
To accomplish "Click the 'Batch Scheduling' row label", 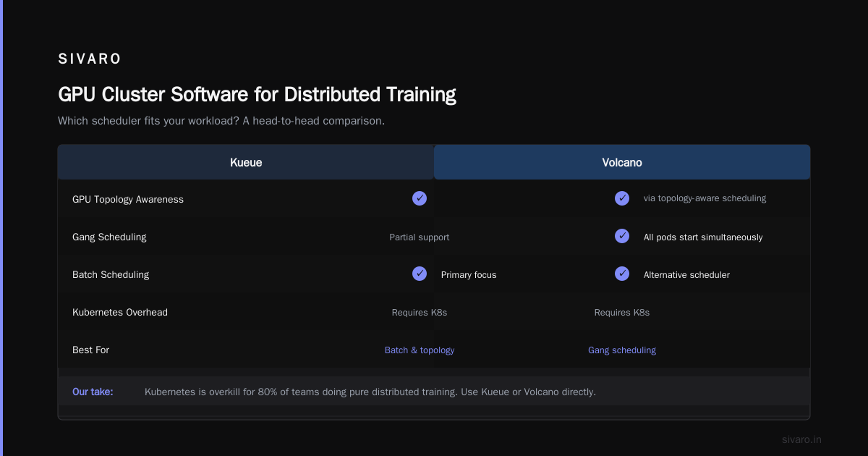I will coord(111,275).
